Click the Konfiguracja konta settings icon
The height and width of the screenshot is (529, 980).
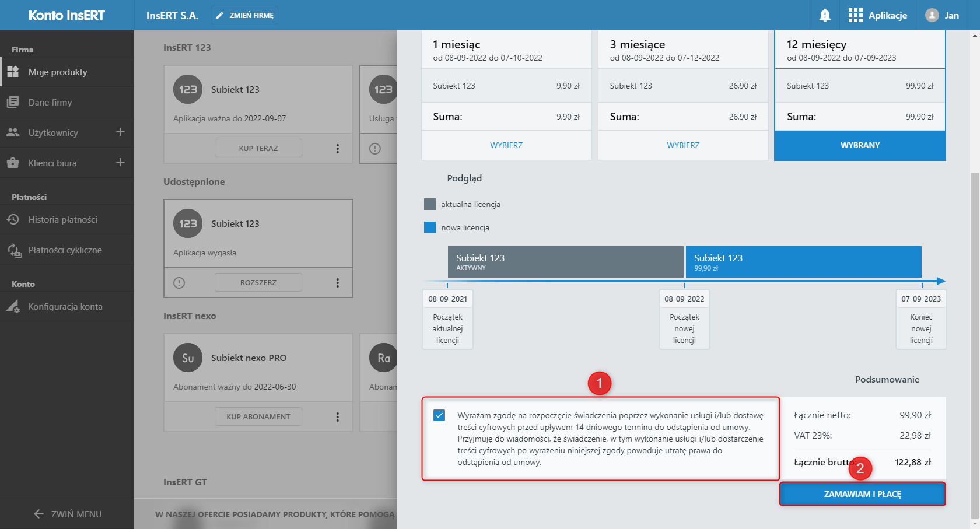13,306
